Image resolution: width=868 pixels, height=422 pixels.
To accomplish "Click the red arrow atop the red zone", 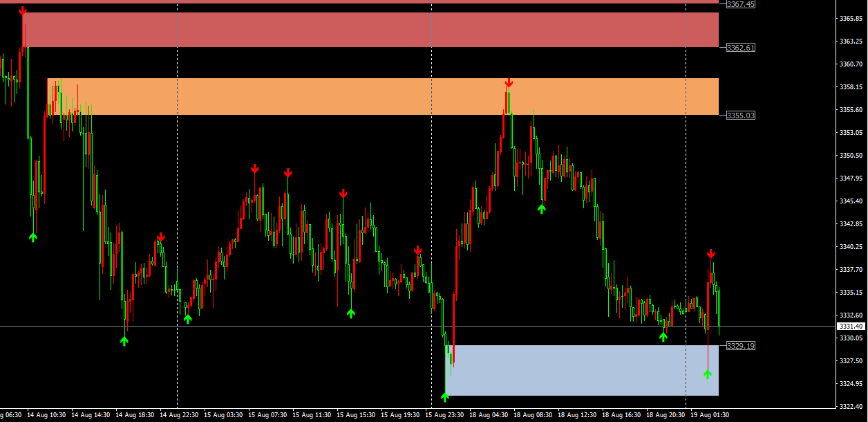I will tap(23, 11).
